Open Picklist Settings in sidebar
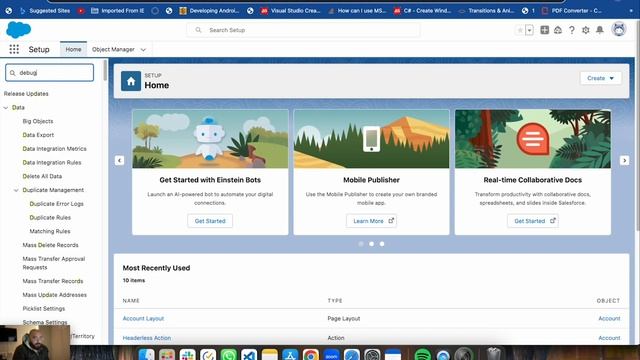This screenshot has height=360, width=640. pyautogui.click(x=44, y=309)
